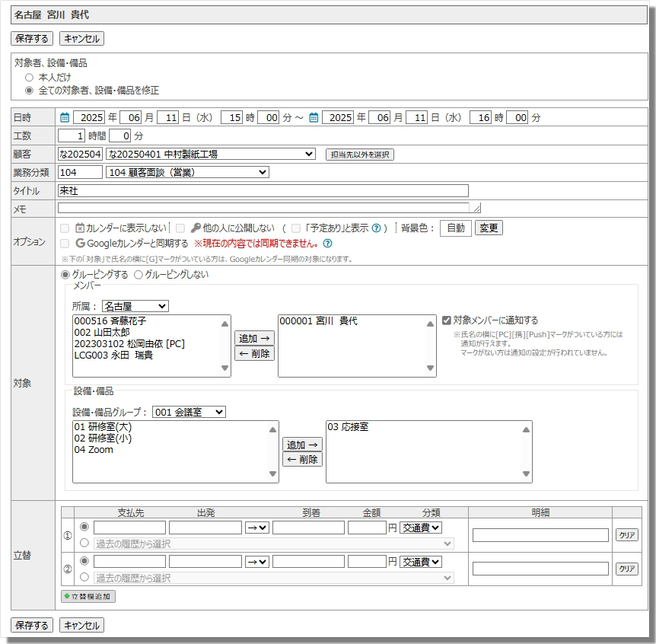
Task: Click row ① クリア button
Action: [x=627, y=535]
